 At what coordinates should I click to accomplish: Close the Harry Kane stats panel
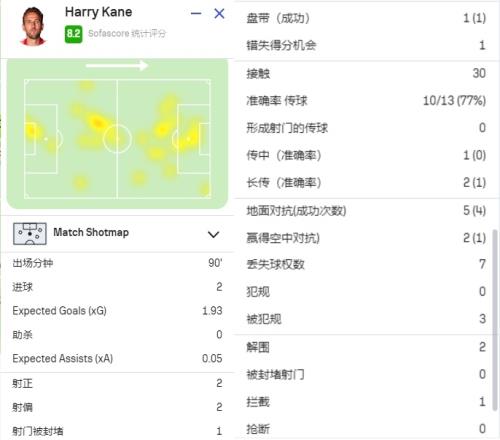tap(219, 14)
